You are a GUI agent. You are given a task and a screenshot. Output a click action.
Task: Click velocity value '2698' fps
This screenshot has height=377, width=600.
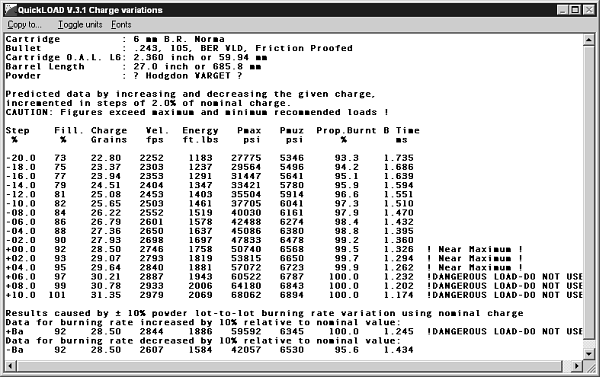pos(152,240)
